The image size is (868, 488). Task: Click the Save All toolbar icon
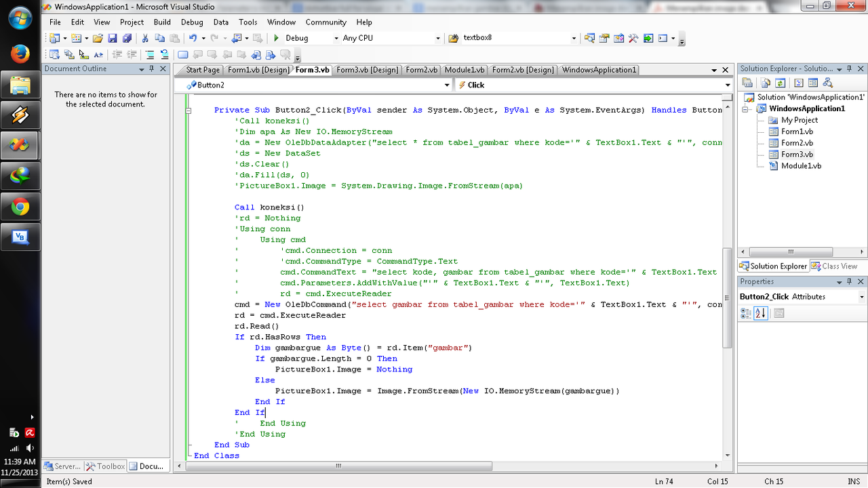[126, 39]
